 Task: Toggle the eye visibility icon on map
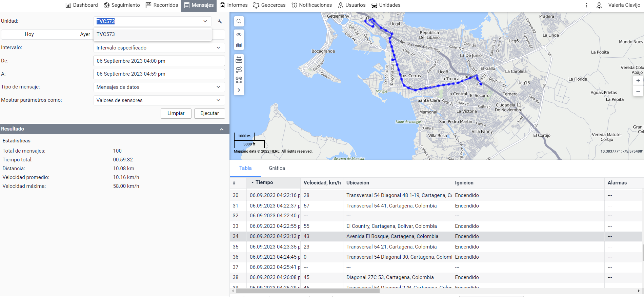click(239, 35)
